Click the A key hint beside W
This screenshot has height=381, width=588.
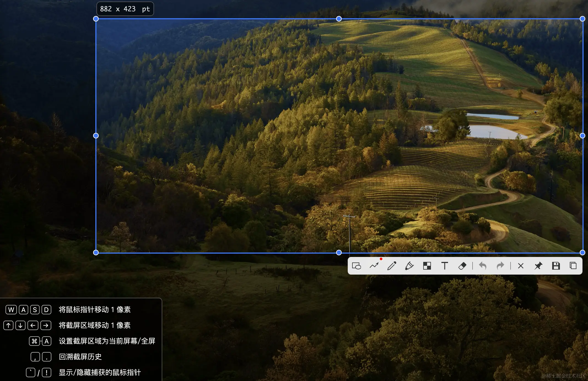click(23, 310)
